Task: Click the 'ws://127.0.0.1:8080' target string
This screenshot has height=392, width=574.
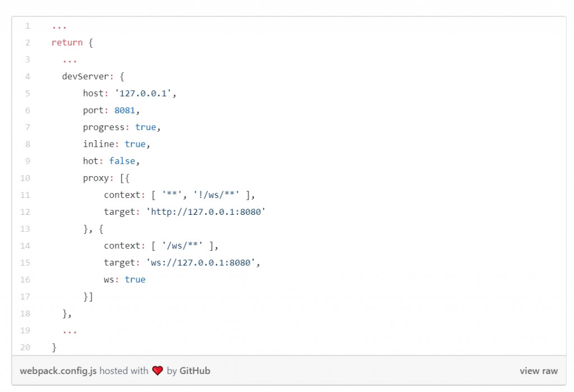Action: pyautogui.click(x=200, y=262)
